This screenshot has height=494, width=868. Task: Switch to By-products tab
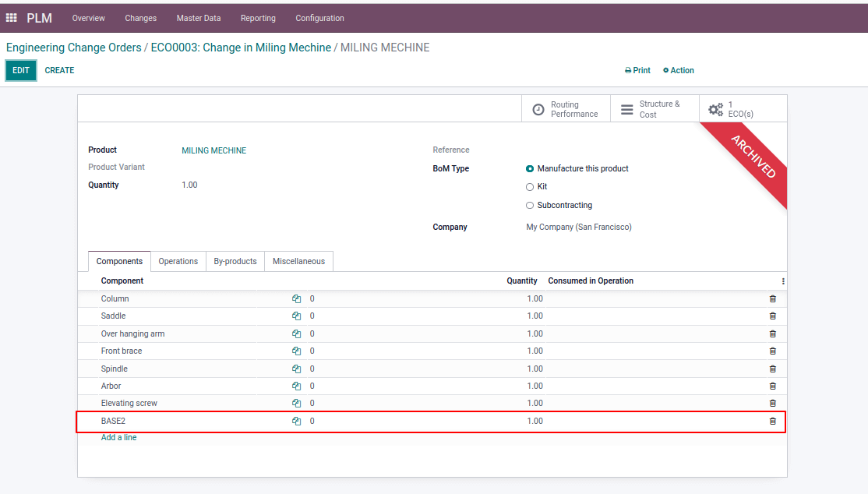235,261
